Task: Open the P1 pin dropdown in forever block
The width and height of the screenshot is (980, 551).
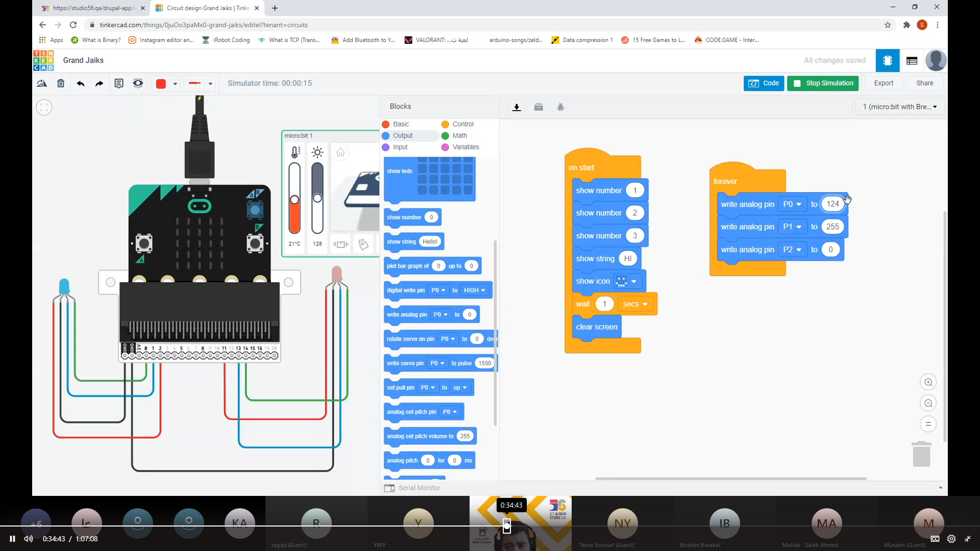Action: (x=792, y=227)
